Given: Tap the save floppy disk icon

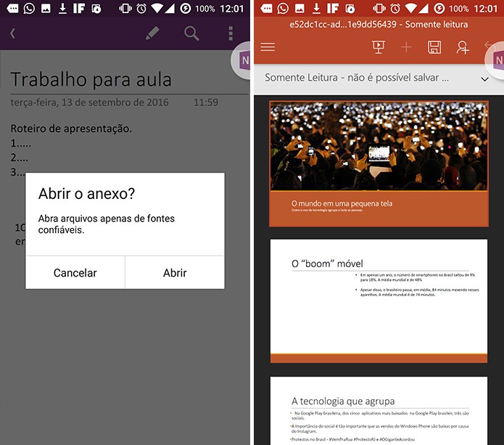Looking at the screenshot, I should coord(434,47).
